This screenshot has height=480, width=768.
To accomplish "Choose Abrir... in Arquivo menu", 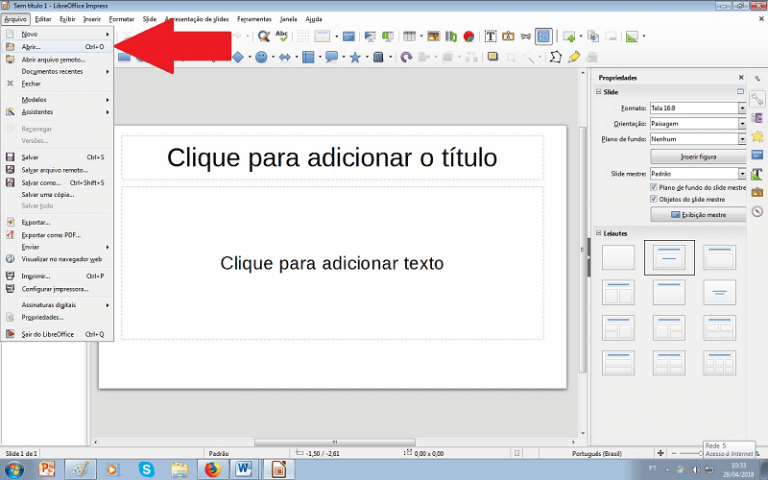I will pyautogui.click(x=32, y=46).
